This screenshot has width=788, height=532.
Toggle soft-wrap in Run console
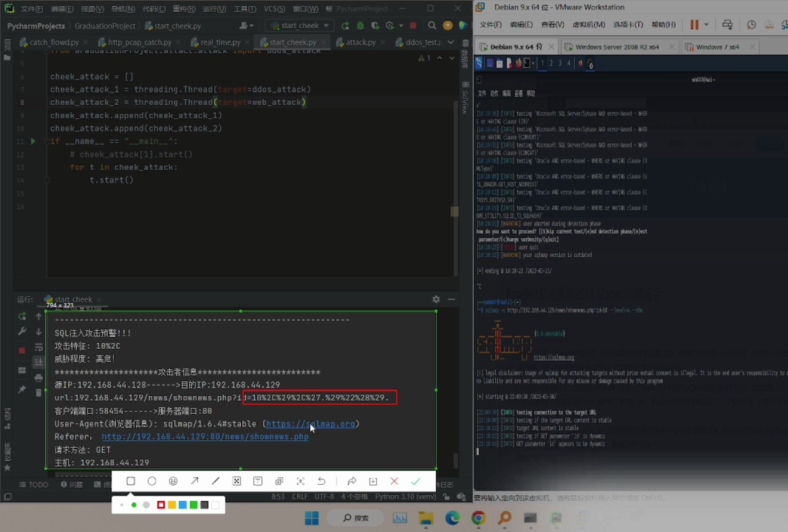(x=38, y=347)
